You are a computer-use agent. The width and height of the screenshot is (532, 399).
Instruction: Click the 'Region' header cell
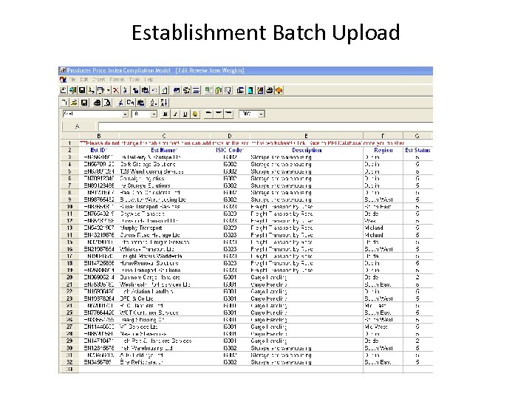tap(383, 150)
